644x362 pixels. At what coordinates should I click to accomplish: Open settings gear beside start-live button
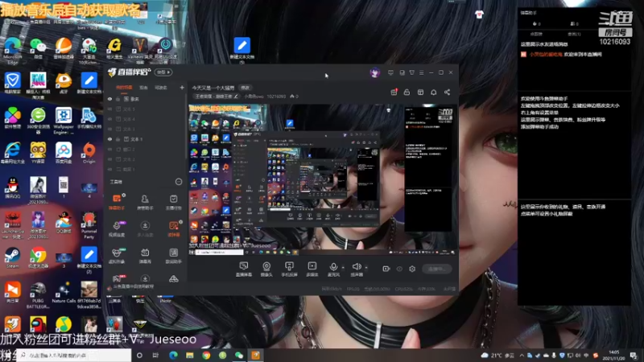(412, 269)
